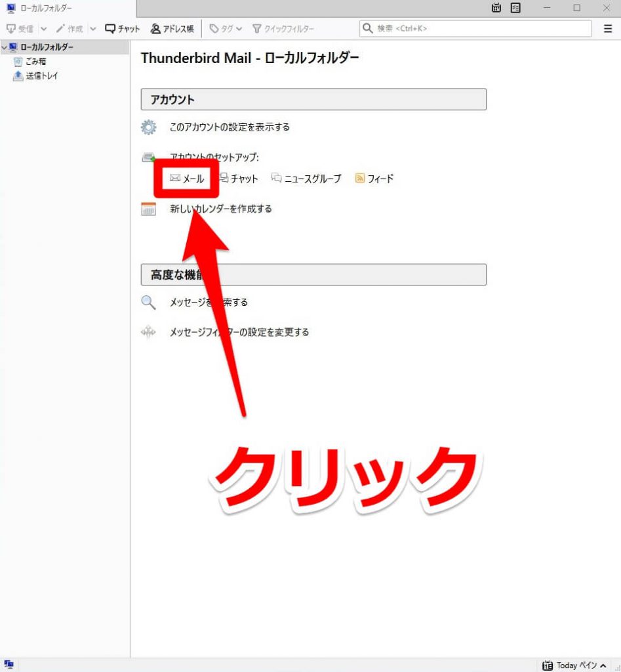This screenshot has height=672, width=621.
Task: Click メッセージフィルターの設定を変更する link
Action: click(x=239, y=332)
